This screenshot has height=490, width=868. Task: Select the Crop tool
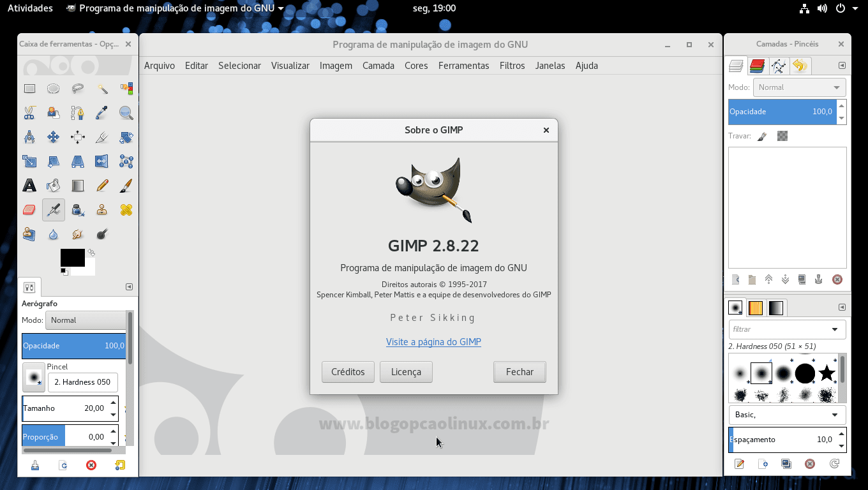(x=102, y=137)
